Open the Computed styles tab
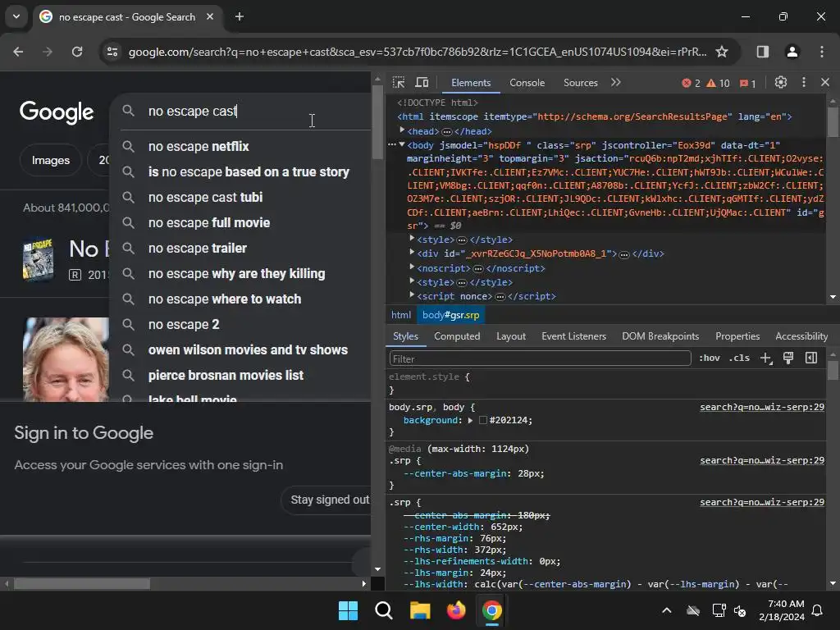Screen dimensions: 840x630 tap(457, 336)
